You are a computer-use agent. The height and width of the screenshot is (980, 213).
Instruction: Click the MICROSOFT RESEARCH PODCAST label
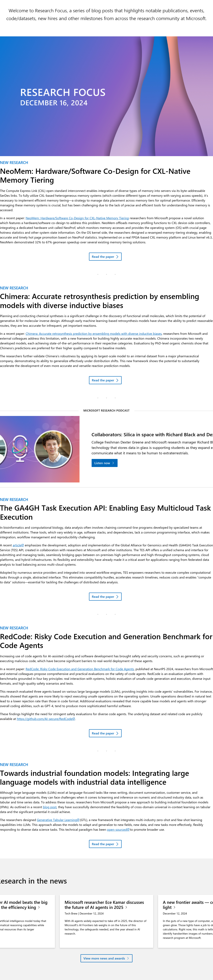(x=106, y=411)
